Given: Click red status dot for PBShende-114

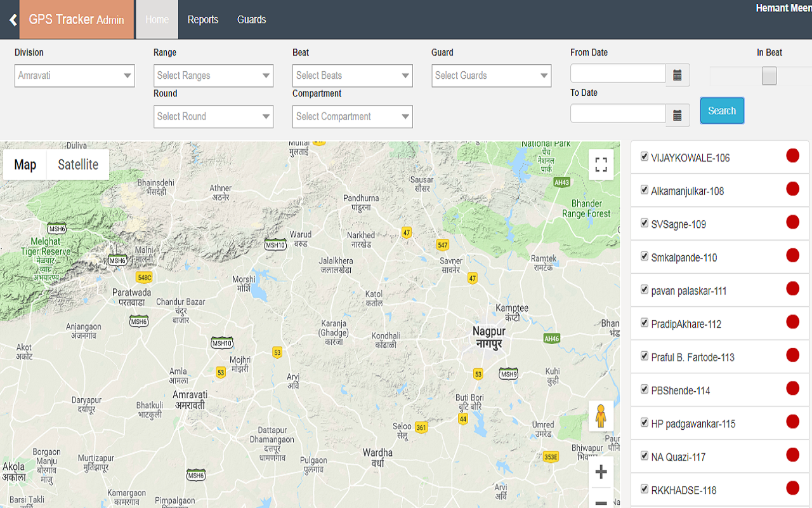Looking at the screenshot, I should coord(792,388).
